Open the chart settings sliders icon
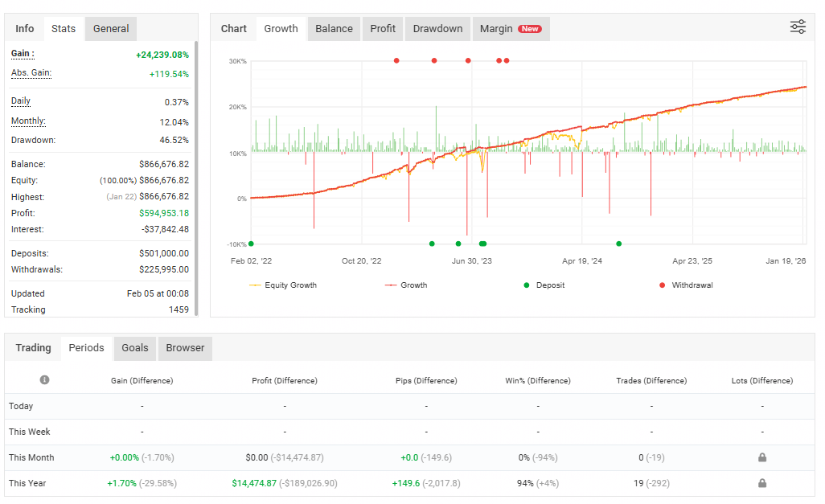825x504 pixels. tap(798, 27)
